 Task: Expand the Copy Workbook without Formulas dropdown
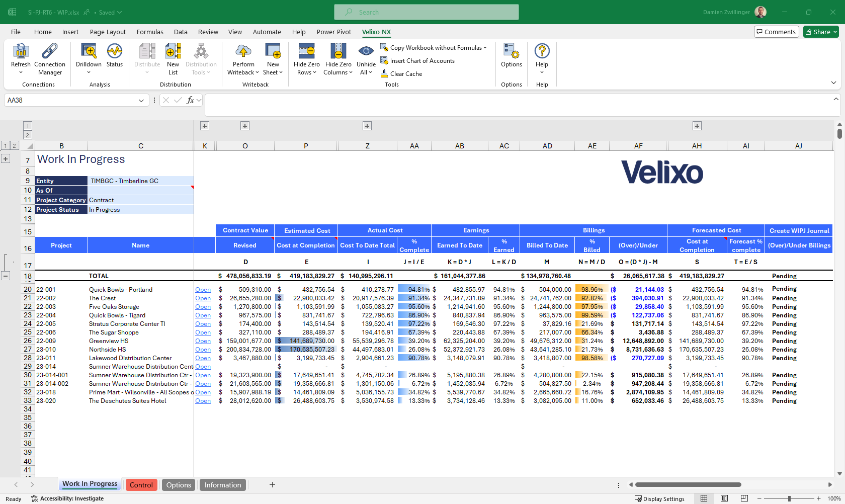pyautogui.click(x=485, y=48)
